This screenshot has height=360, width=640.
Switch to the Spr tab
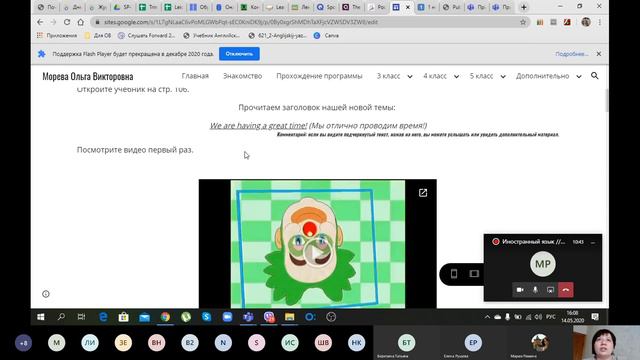pyautogui.click(x=326, y=7)
